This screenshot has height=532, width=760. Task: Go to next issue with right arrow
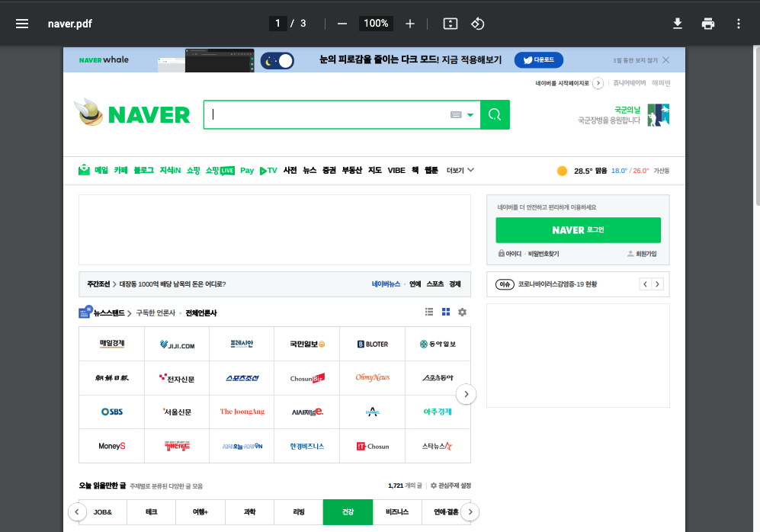coord(658,284)
